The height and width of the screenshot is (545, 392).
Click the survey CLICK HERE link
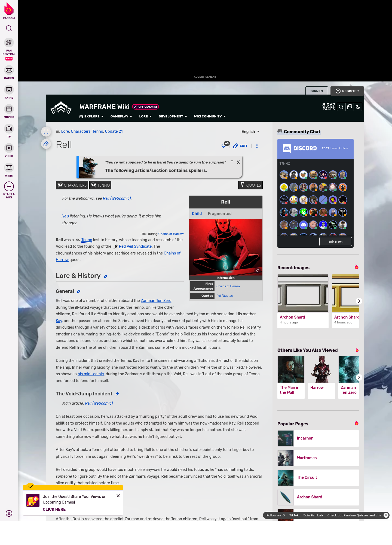(x=54, y=509)
